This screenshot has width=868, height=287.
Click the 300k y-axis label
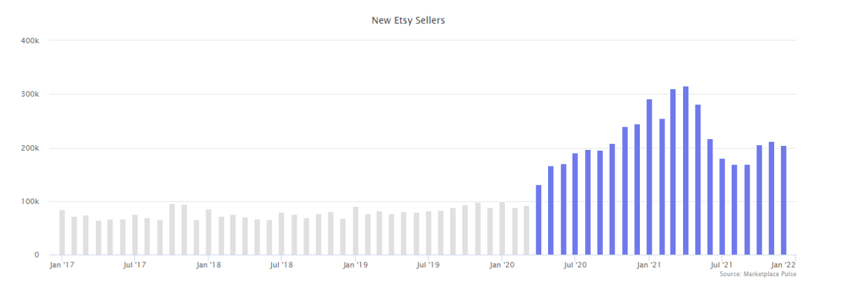(30, 94)
